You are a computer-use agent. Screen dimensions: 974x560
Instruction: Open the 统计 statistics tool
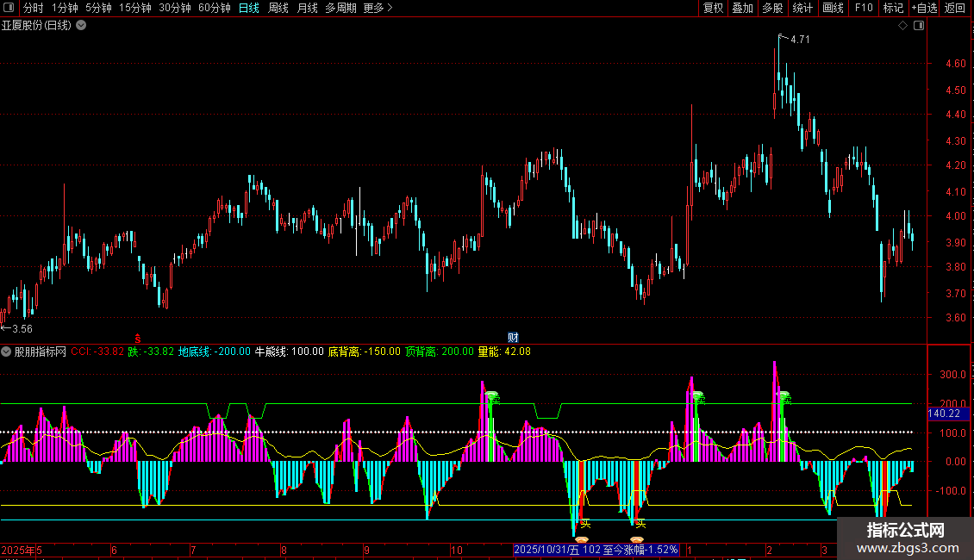(x=802, y=8)
